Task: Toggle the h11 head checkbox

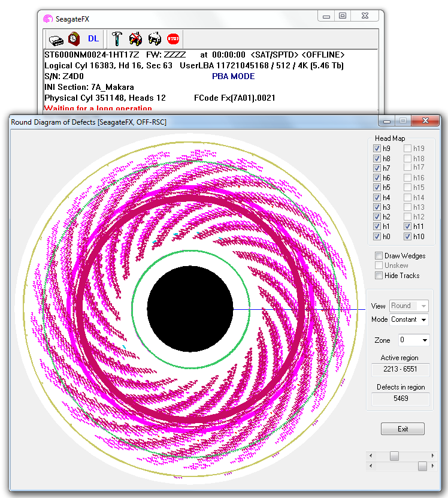Action: tap(408, 227)
